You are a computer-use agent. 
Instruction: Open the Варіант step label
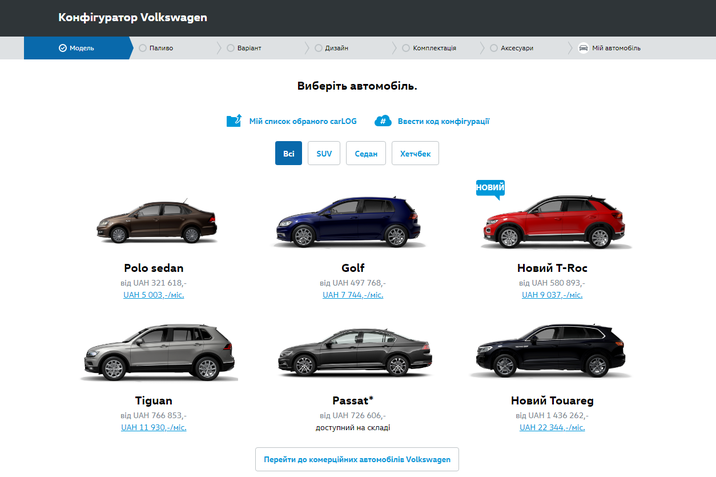pyautogui.click(x=249, y=48)
